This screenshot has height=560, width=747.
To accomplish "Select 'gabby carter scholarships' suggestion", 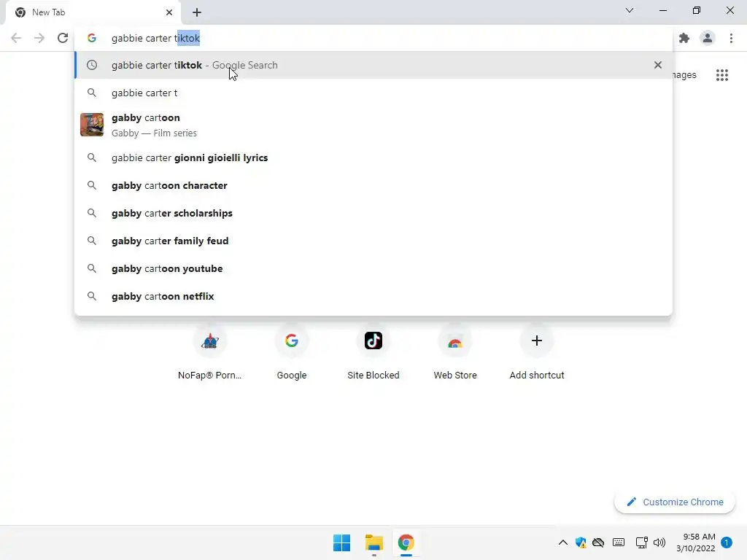I will [373, 213].
